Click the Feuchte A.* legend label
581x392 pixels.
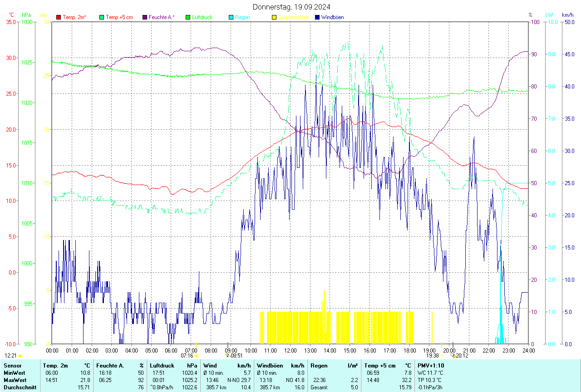162,17
